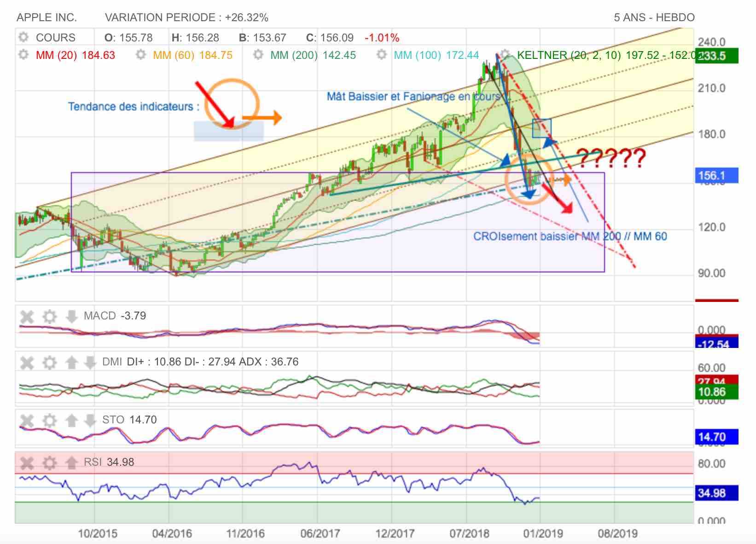Click the MACD -3.79 label

(x=115, y=316)
